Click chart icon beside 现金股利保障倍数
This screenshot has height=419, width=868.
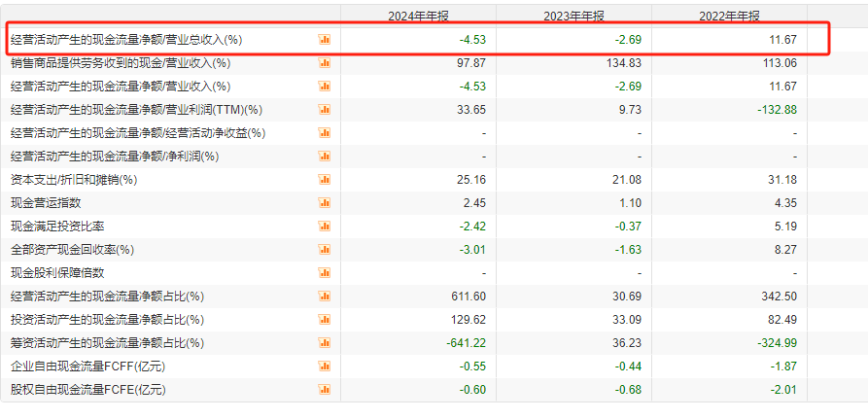point(324,273)
